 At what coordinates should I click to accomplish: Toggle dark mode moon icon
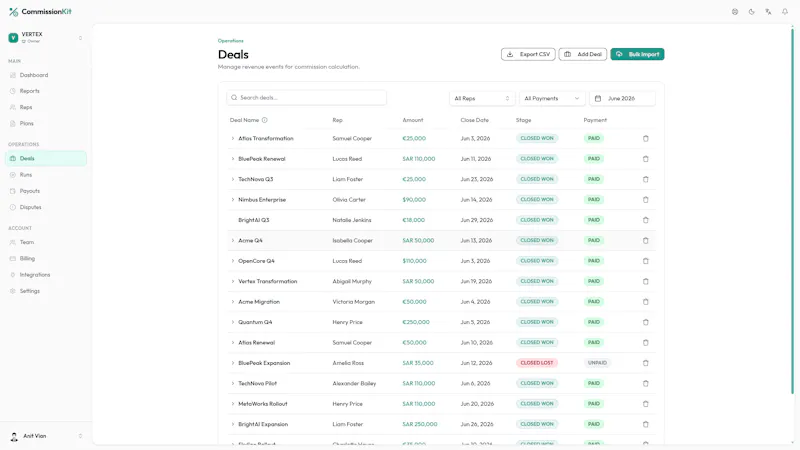(x=752, y=12)
